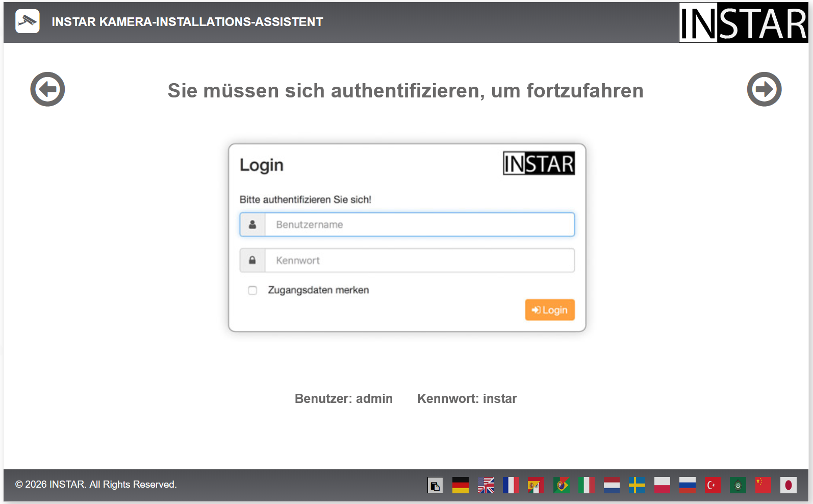The height and width of the screenshot is (504, 813).
Task: Click the orange Login button
Action: (550, 310)
